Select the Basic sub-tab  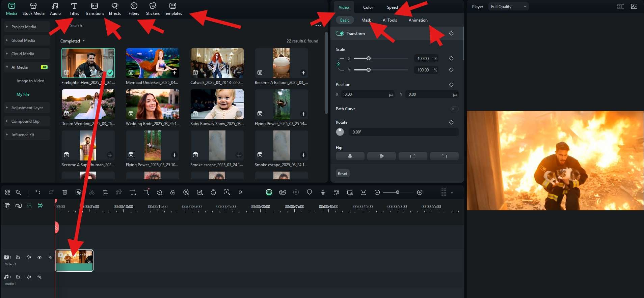(345, 20)
